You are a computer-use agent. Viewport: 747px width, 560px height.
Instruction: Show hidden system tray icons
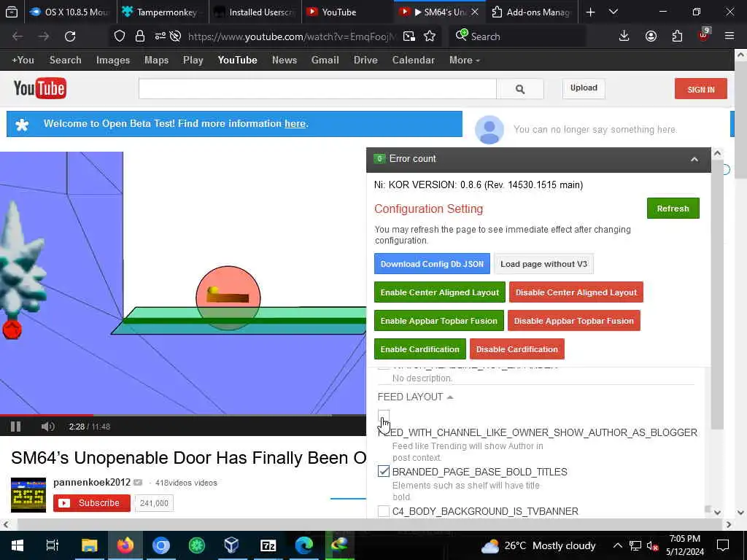(617, 545)
